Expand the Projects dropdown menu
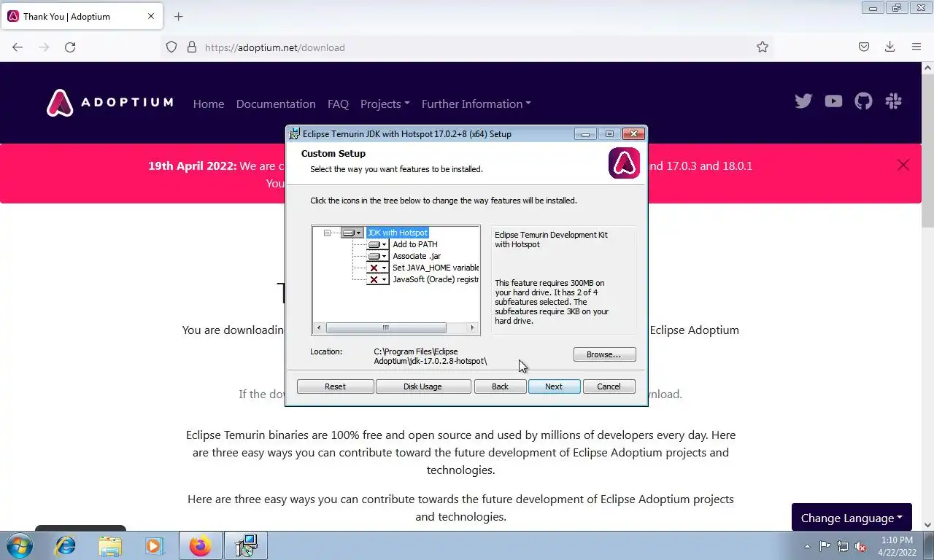Viewport: 934px width, 560px height. (x=385, y=104)
